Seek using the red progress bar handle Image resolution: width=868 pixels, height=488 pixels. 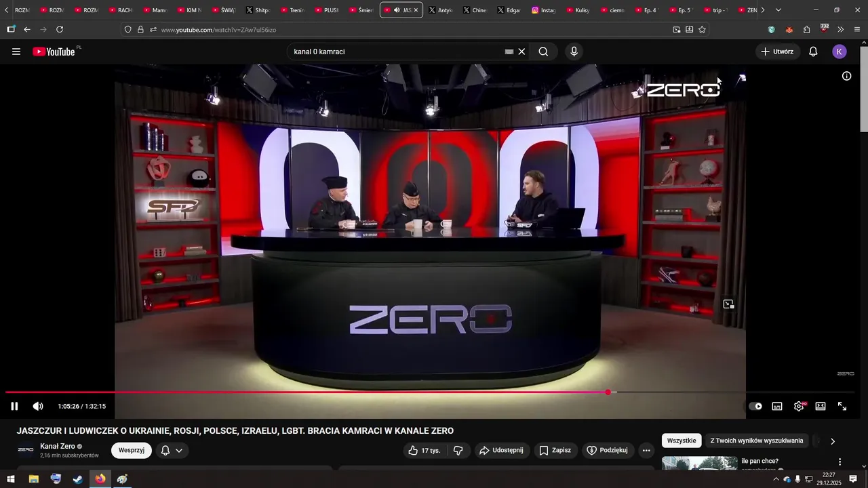(x=608, y=392)
